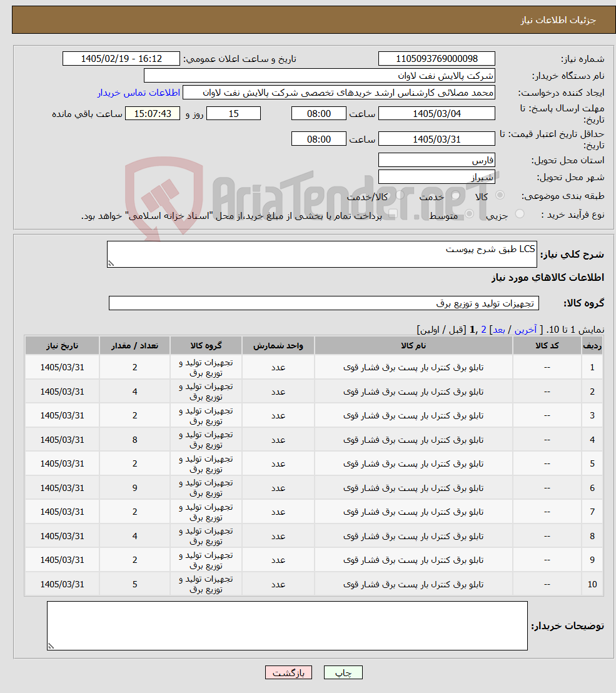Click the remaining time 15:07:43 field
Image resolution: width=616 pixels, height=693 pixels.
click(x=153, y=114)
